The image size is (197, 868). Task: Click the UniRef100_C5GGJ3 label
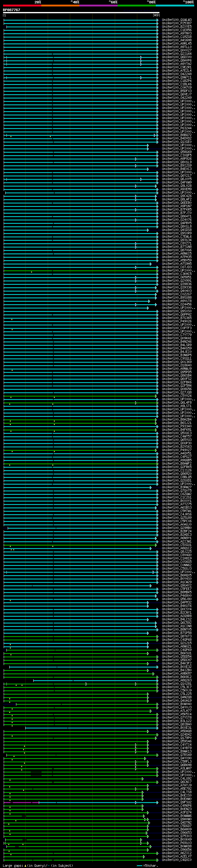coord(176,568)
